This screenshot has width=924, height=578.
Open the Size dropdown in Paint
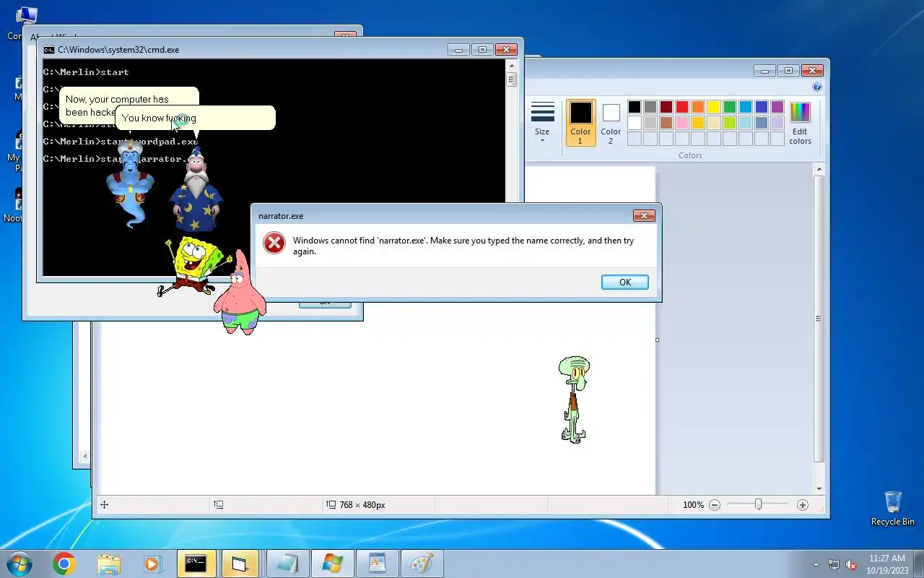coord(542,123)
